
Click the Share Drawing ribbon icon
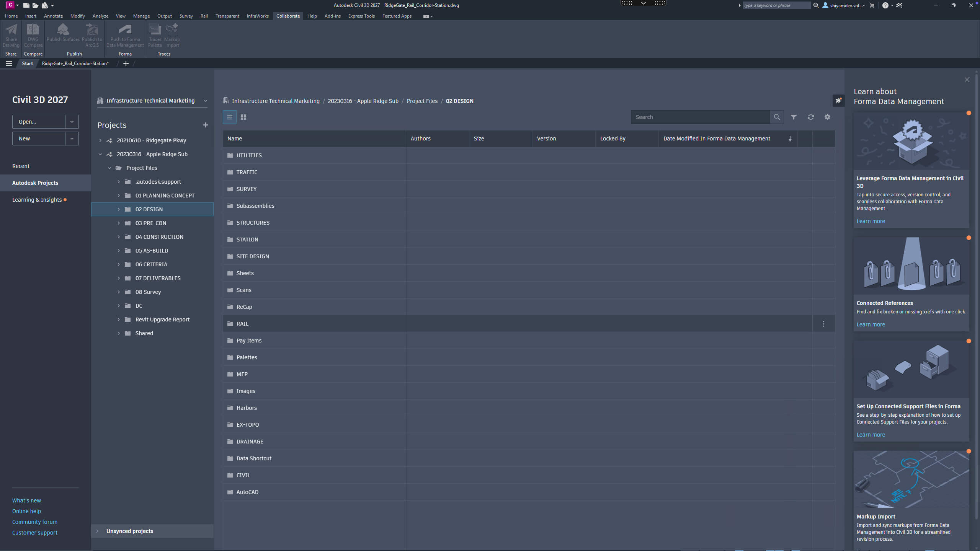pos(11,35)
